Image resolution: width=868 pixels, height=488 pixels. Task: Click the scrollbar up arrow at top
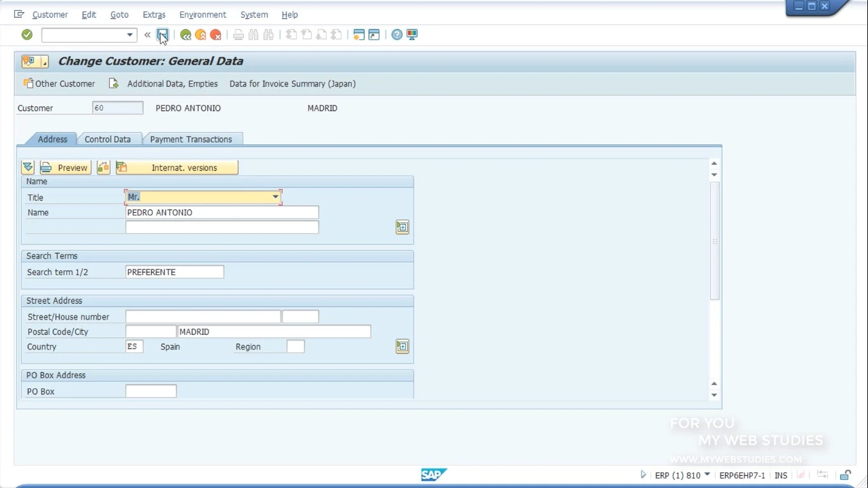tap(714, 163)
